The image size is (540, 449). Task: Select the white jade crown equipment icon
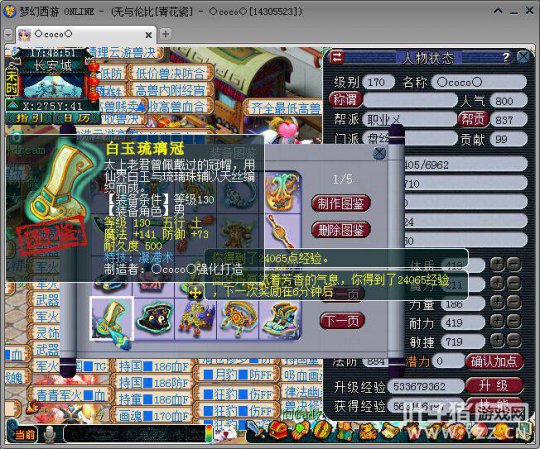[x=112, y=318]
